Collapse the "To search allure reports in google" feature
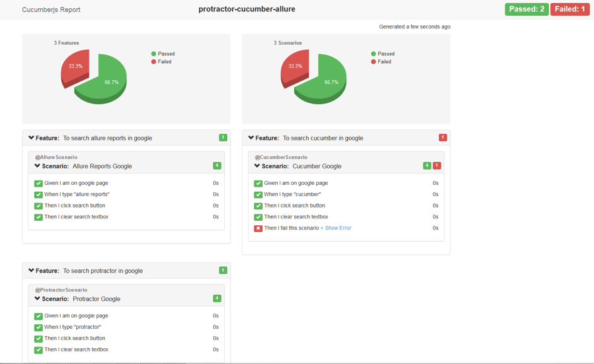This screenshot has width=594, height=364. 30,138
